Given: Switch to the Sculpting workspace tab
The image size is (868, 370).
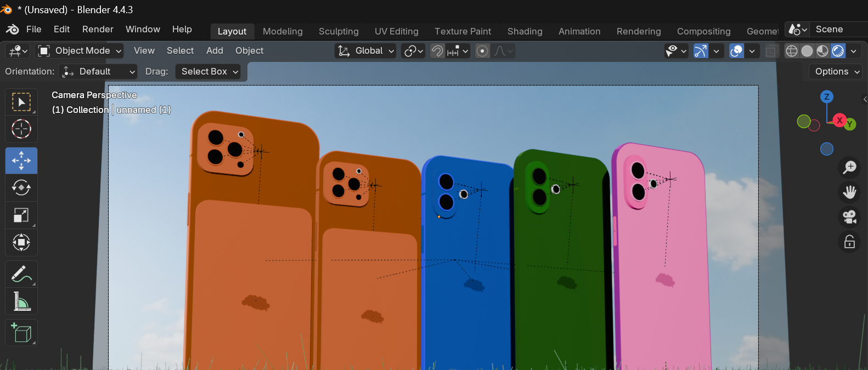Looking at the screenshot, I should point(339,31).
